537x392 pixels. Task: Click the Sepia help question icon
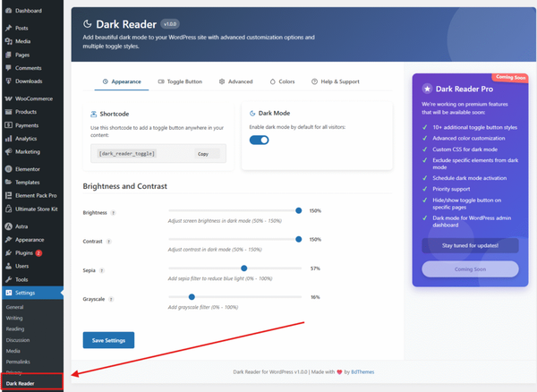tap(102, 271)
